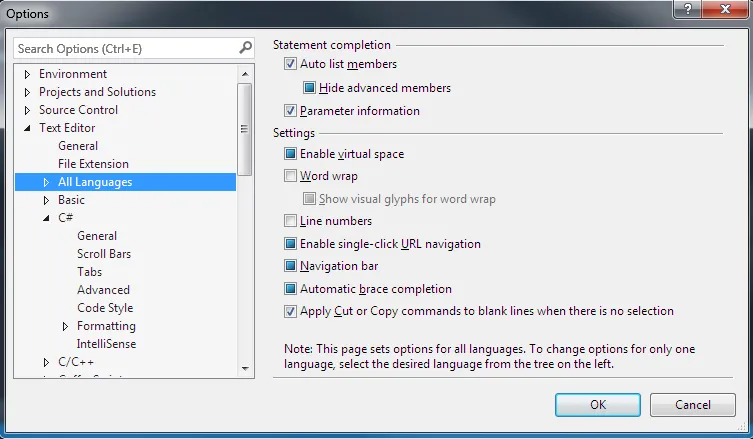Select Source Control tree item
The image size is (753, 439).
[x=78, y=110]
